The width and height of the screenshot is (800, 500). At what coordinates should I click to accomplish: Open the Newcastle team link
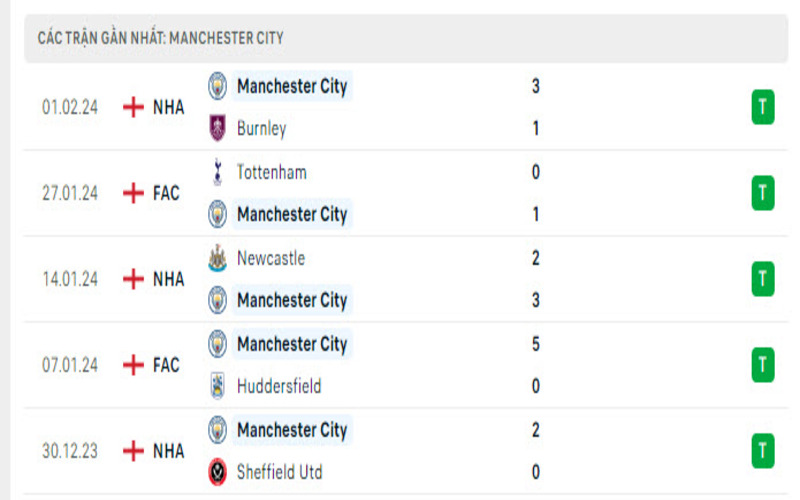(x=270, y=258)
